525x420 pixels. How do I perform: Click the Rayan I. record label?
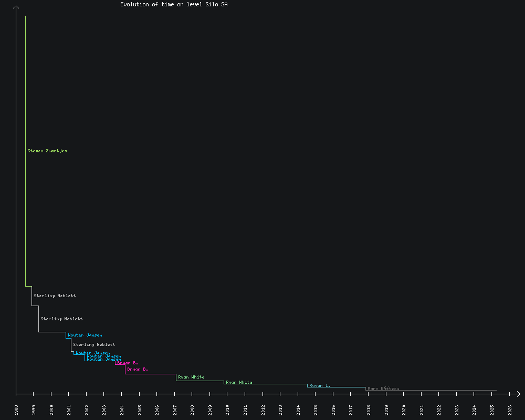point(320,386)
